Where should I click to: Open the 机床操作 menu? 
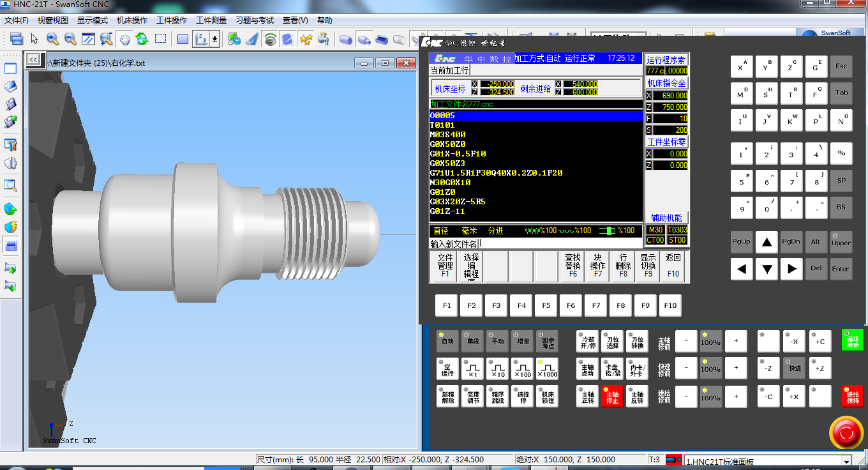132,20
